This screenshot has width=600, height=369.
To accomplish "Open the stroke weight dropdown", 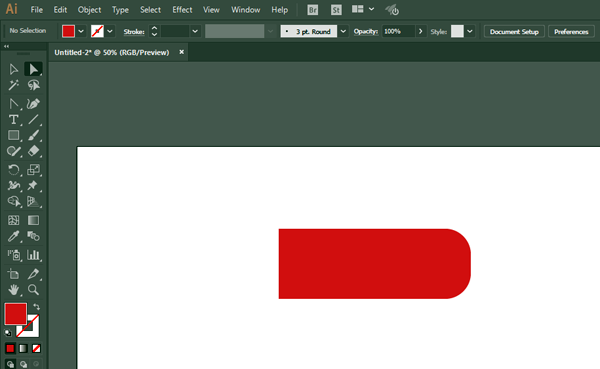I will 195,31.
